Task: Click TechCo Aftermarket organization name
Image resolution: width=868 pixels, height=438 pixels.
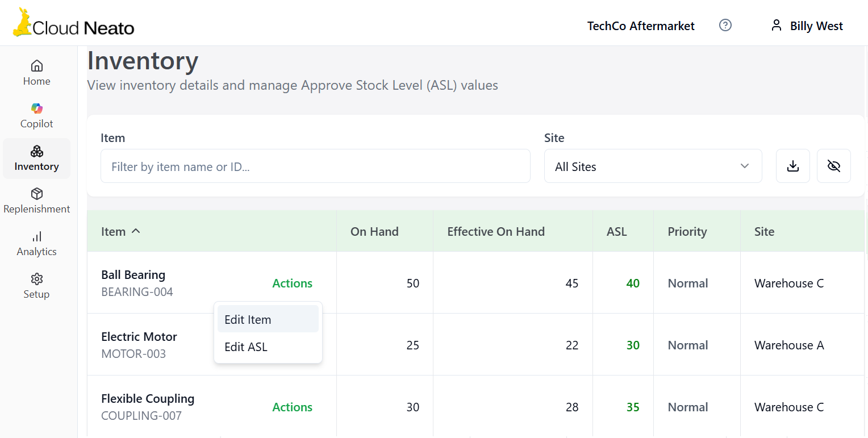Action: click(x=641, y=26)
